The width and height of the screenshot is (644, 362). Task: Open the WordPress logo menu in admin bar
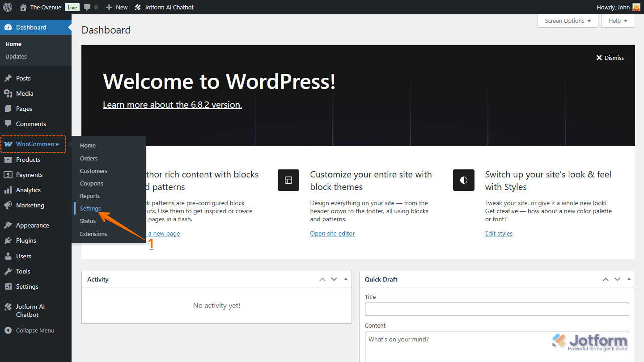pyautogui.click(x=8, y=7)
